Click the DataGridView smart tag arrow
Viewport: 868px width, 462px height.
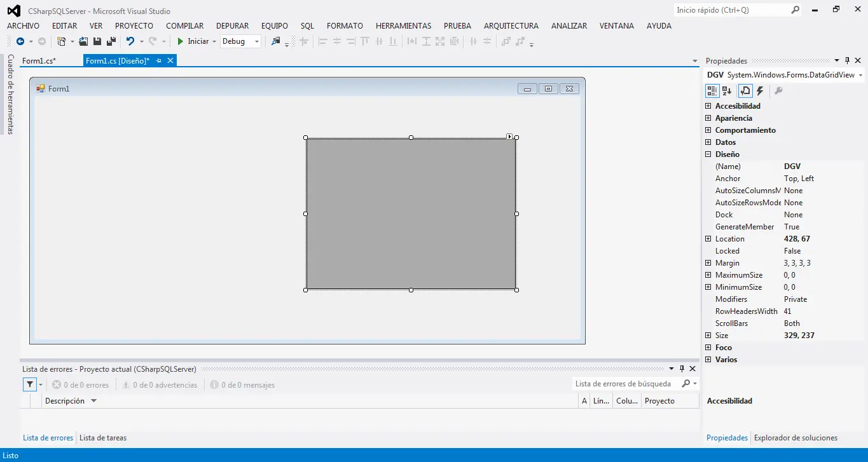(510, 136)
